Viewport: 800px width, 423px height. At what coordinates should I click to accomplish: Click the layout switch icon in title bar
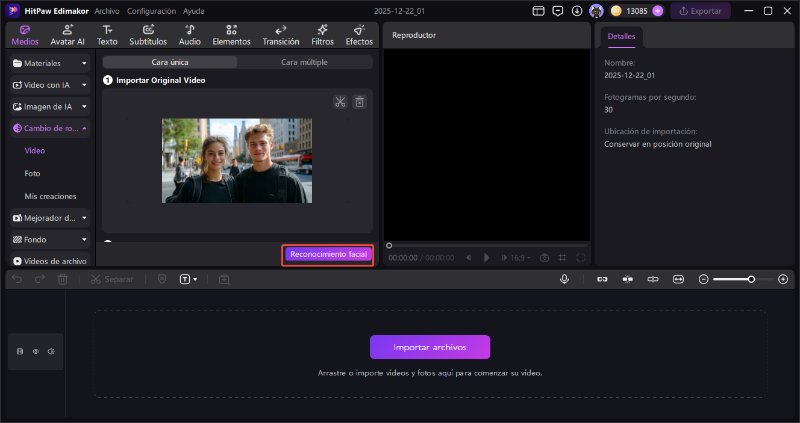point(538,11)
